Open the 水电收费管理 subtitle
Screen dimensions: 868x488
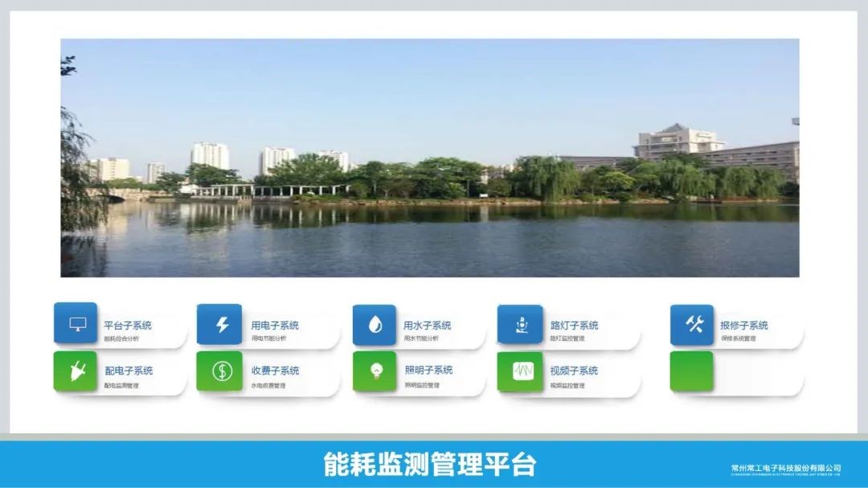click(268, 386)
